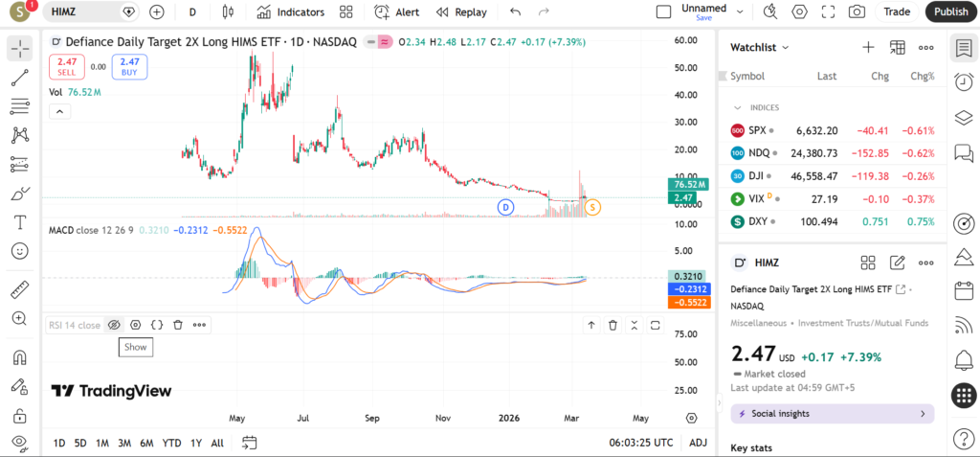980x457 pixels.
Task: Start Bar Replay mode
Action: pos(460,12)
